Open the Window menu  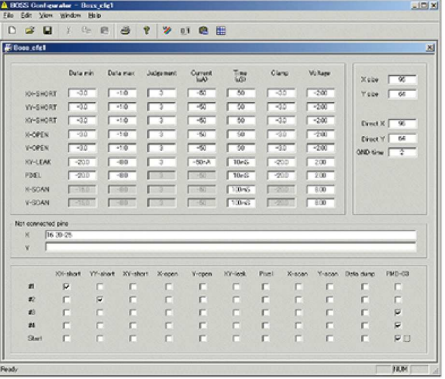tap(70, 15)
